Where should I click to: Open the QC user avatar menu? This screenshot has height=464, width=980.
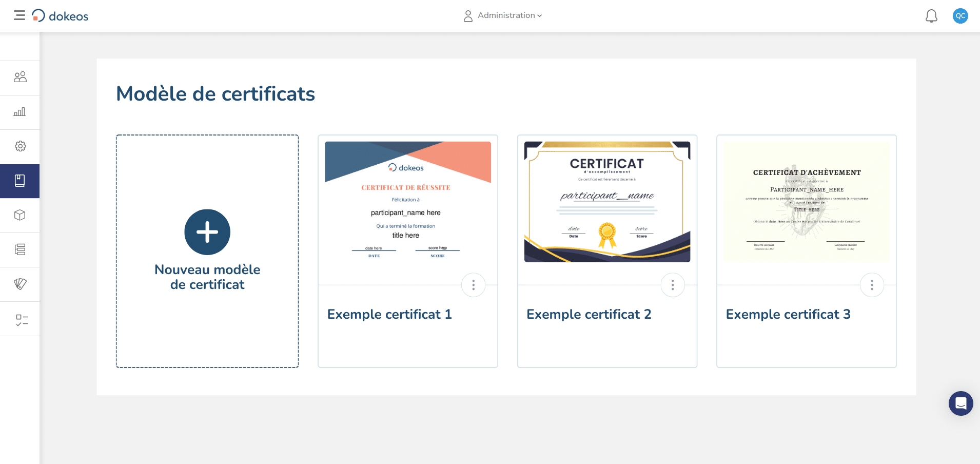pos(960,16)
